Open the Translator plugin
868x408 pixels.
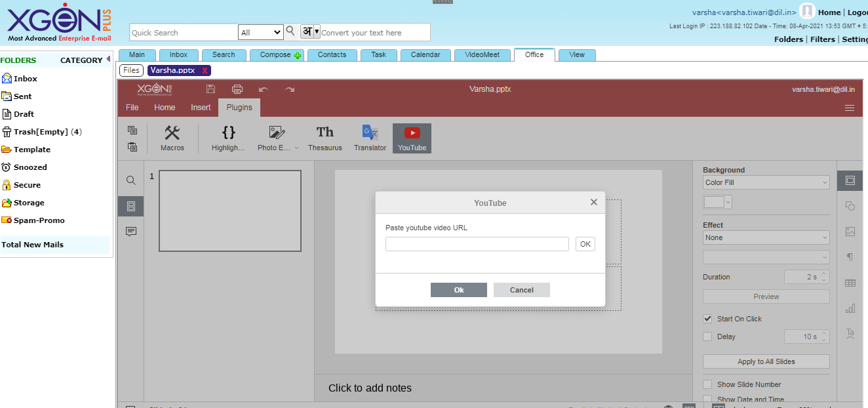pos(370,138)
